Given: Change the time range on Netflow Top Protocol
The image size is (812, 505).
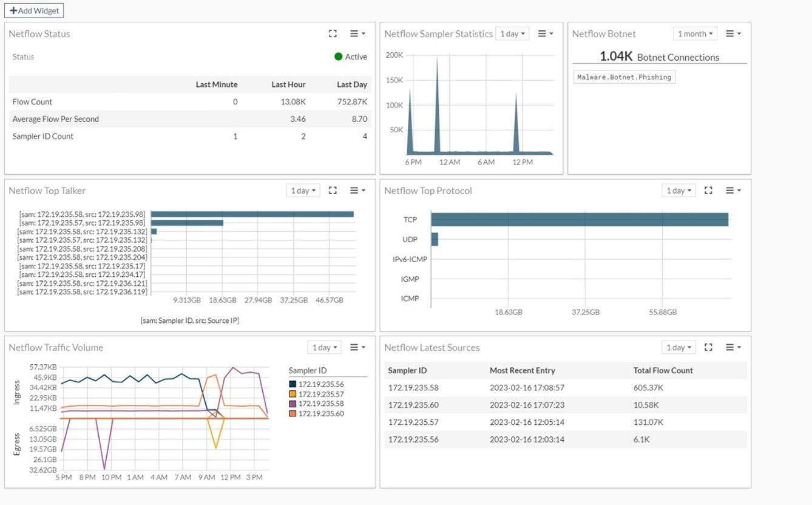Looking at the screenshot, I should (678, 190).
